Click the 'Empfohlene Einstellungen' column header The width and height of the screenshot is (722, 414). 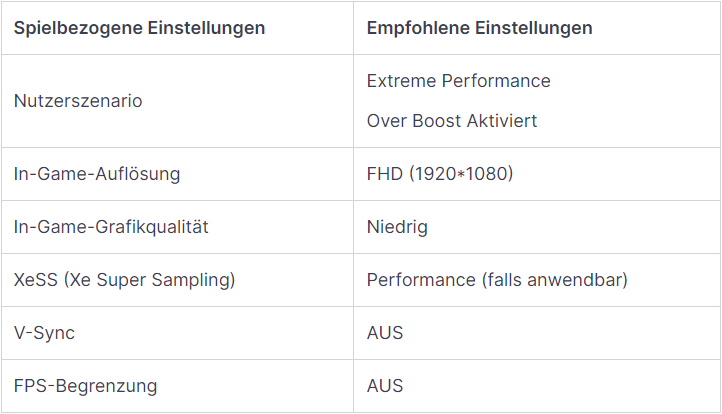click(x=479, y=28)
